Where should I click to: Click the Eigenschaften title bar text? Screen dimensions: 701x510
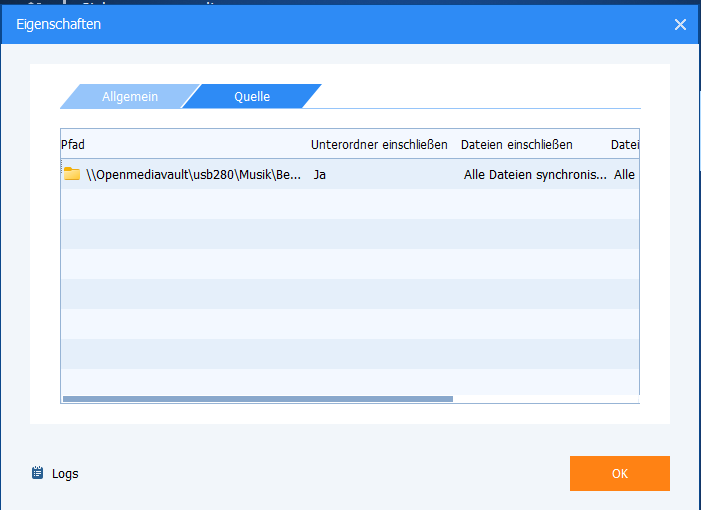[x=58, y=23]
